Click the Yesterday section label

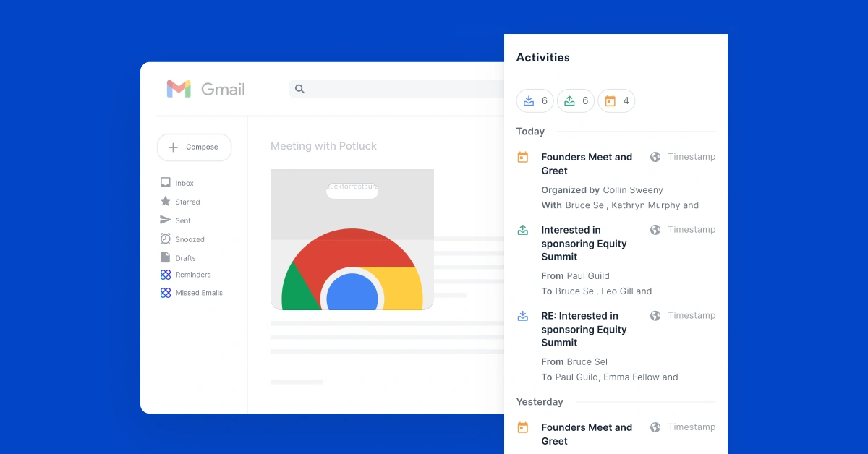point(540,402)
